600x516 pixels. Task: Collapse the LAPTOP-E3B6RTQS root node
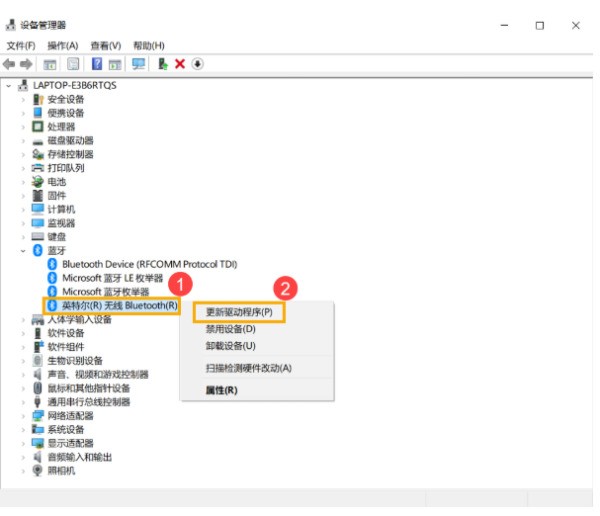(x=9, y=86)
